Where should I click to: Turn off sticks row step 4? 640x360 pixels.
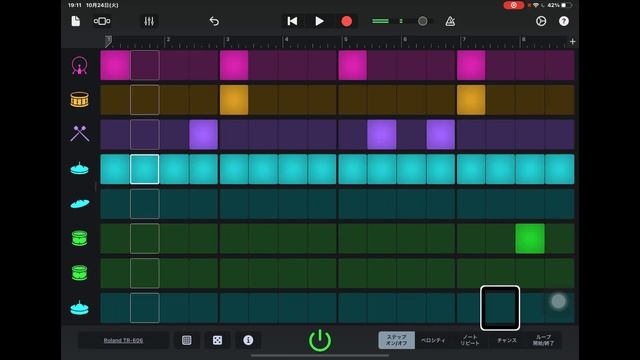tap(203, 134)
